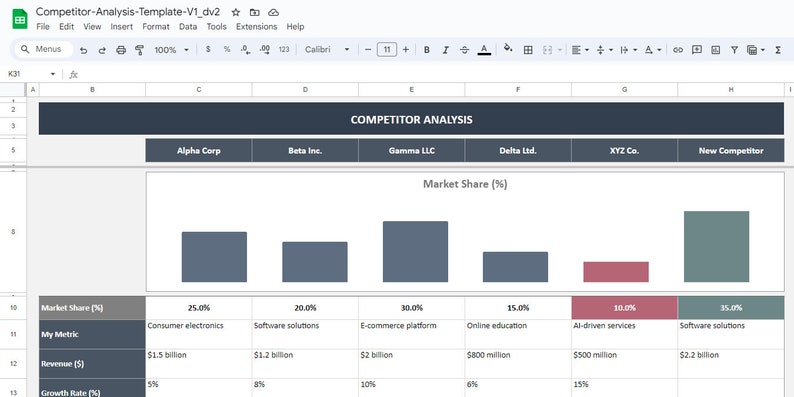Open the Edit menu
Screen dimensions: 794x397
[66, 26]
